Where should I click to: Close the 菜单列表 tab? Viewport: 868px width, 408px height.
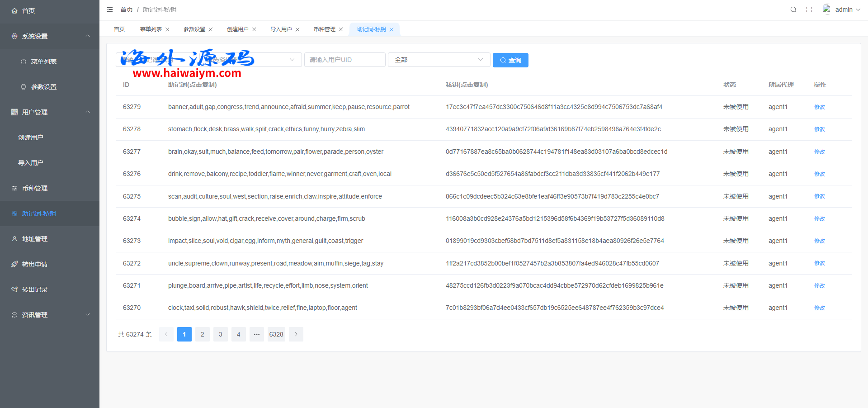pyautogui.click(x=167, y=29)
